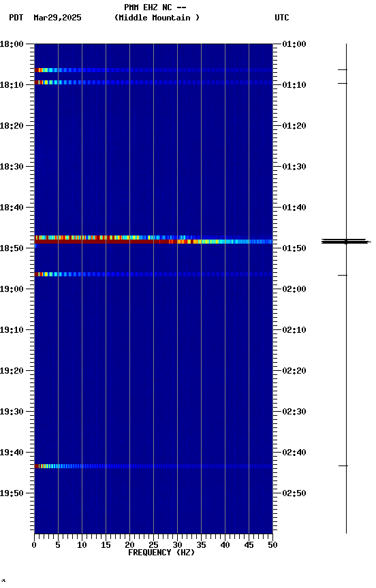Click the "Mar29,2025" date label
Image resolution: width=376 pixels, height=588 pixels.
pos(57,18)
